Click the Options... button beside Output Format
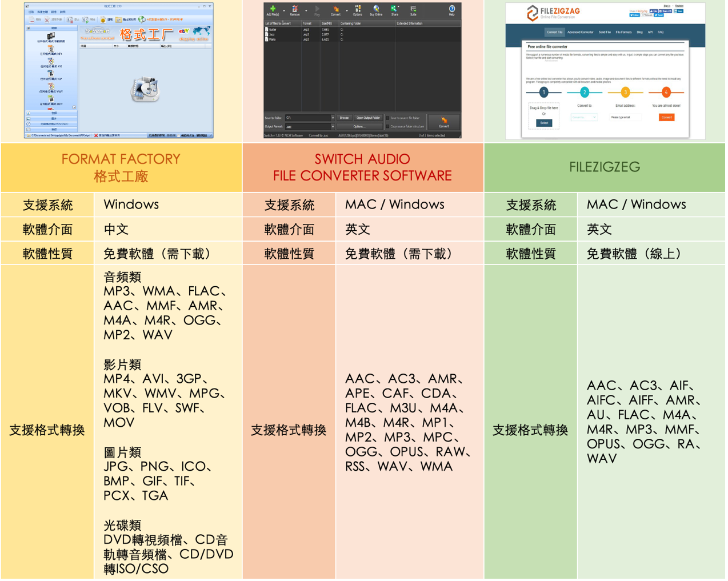 tap(359, 126)
